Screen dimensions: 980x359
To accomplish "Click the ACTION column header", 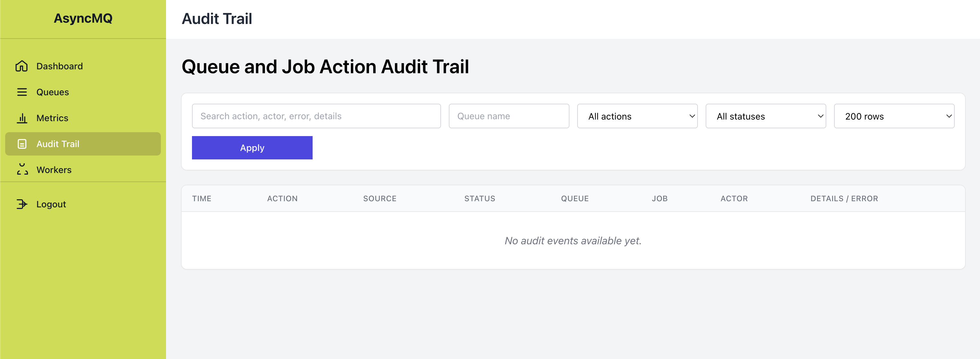I will [x=282, y=198].
